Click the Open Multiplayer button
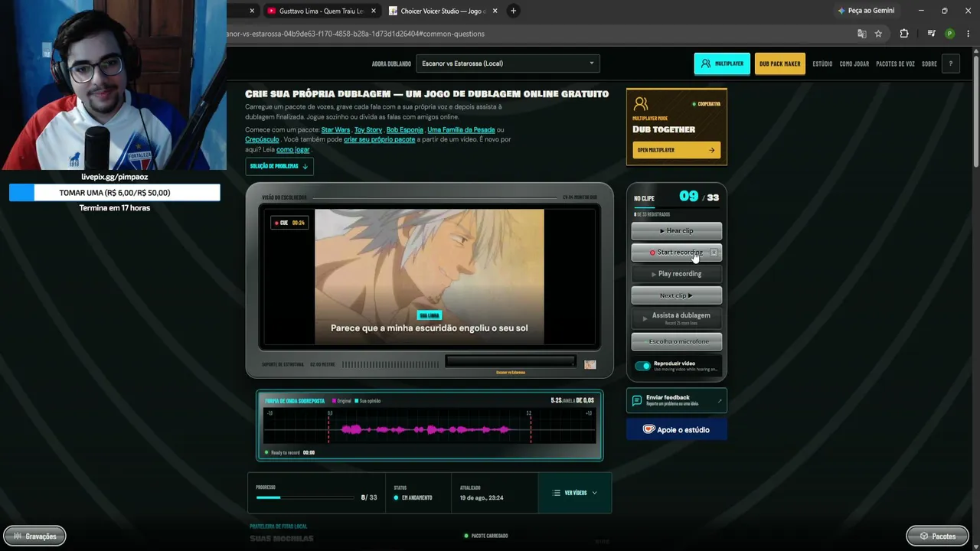Viewport: 980px width, 551px height. pyautogui.click(x=676, y=150)
